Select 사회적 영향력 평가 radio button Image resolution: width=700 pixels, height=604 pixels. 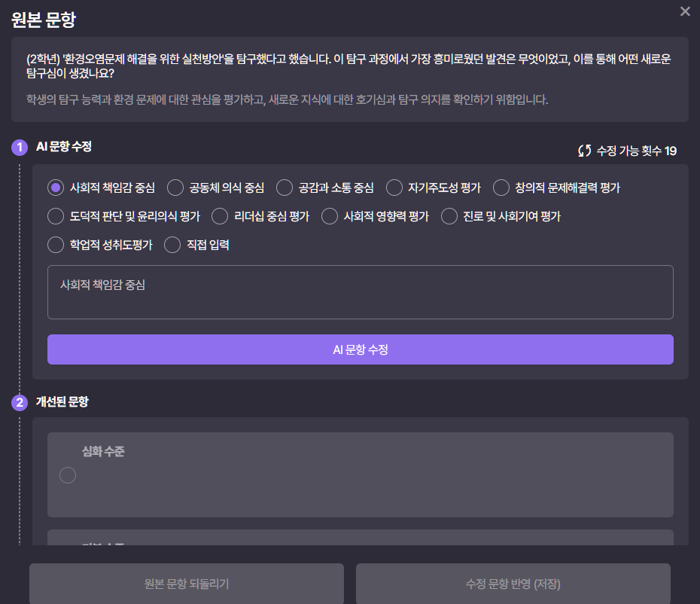point(329,215)
